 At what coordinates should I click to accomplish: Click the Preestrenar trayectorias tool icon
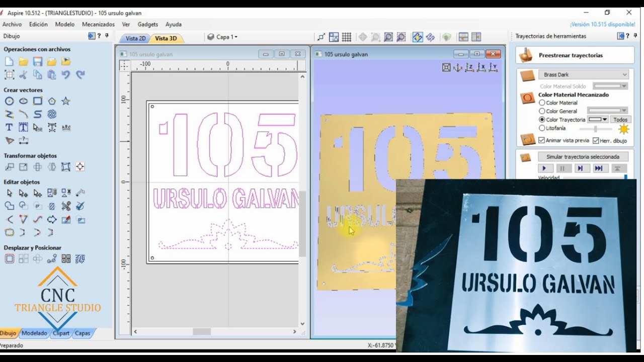(x=526, y=55)
